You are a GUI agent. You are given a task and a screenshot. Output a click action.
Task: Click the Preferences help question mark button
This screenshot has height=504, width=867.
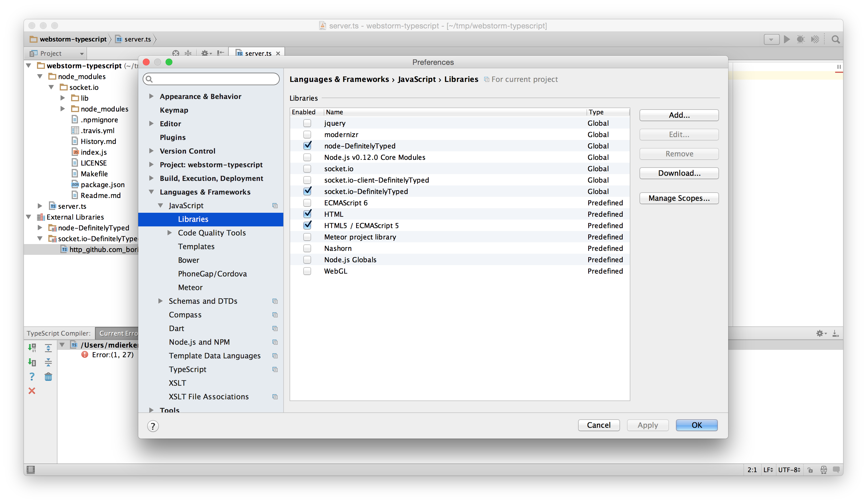[x=153, y=426]
